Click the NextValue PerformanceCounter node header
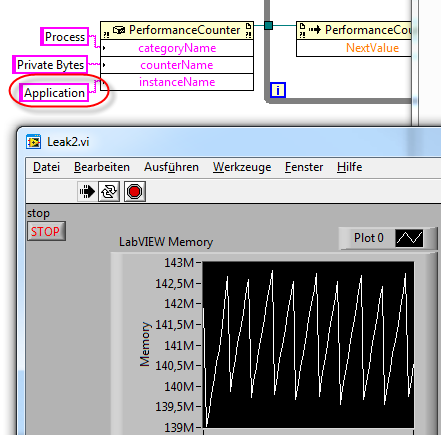The width and height of the screenshot is (441, 435). pyautogui.click(x=354, y=30)
